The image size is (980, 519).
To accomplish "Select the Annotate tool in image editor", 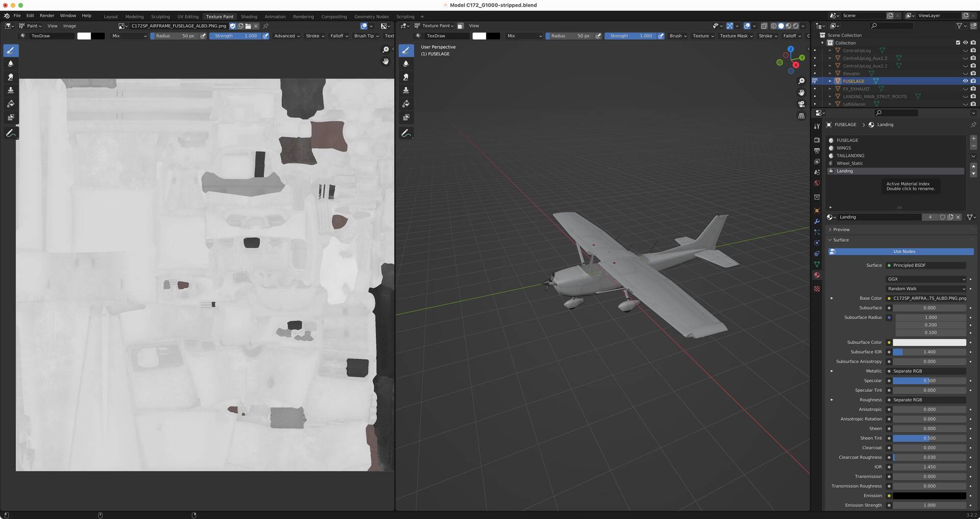I will pos(11,133).
